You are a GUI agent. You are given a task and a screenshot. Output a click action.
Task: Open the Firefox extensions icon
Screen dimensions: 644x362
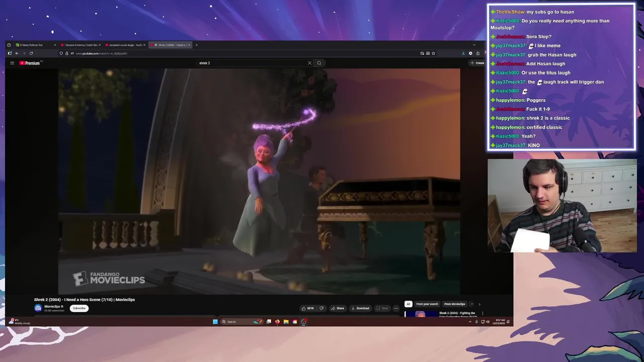[x=478, y=53]
